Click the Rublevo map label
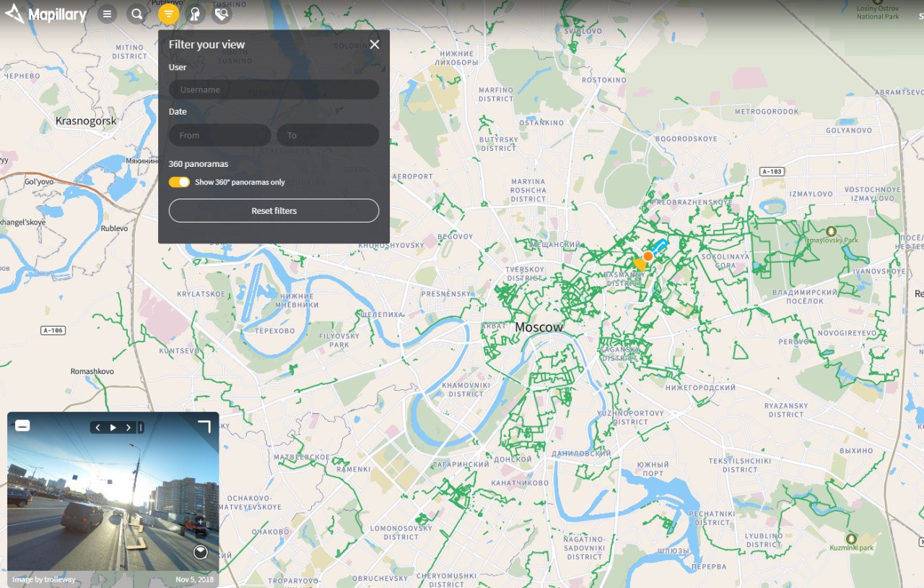This screenshot has width=924, height=588. click(x=114, y=228)
